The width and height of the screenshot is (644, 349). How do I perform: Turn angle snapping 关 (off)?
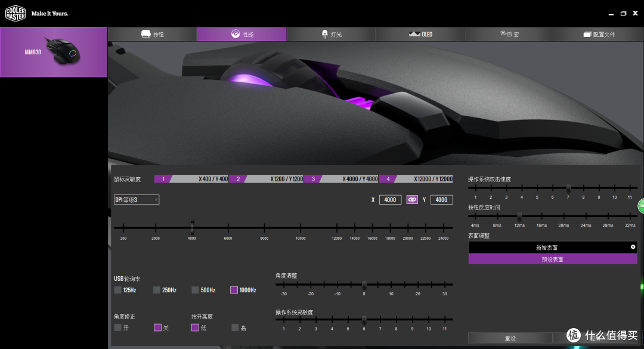[157, 328]
